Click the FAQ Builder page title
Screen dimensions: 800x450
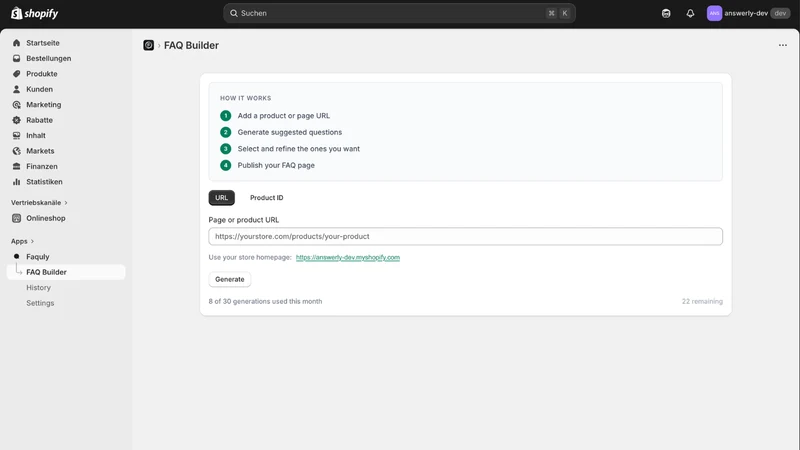[191, 45]
